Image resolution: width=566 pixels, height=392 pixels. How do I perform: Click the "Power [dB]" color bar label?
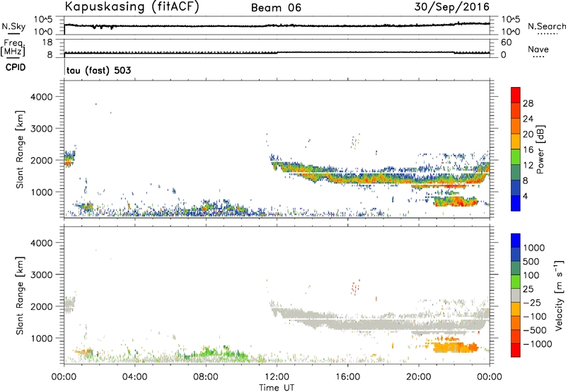pos(540,149)
